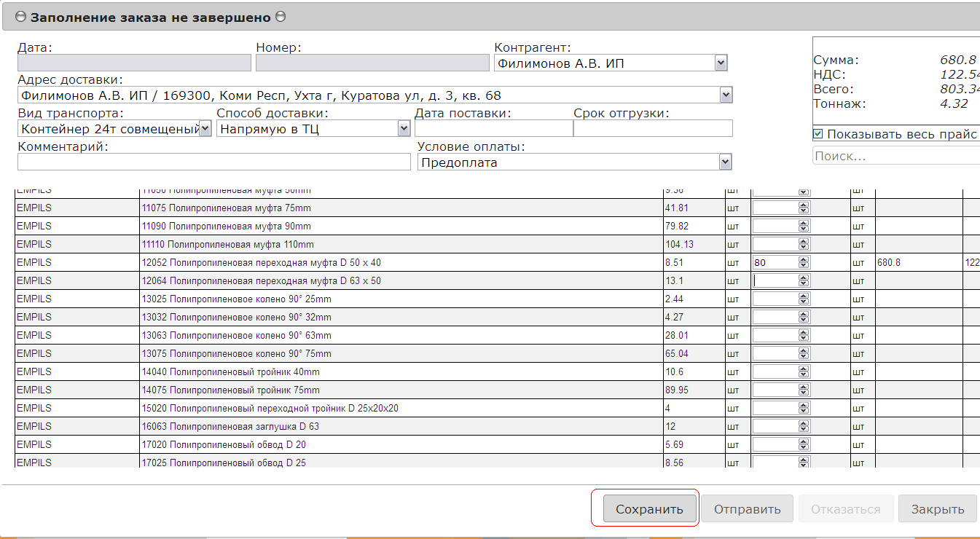Collapse icon left of 'Заполнение заказа не завершено'
Screen dimensions: 980x539
pyautogui.click(x=20, y=17)
